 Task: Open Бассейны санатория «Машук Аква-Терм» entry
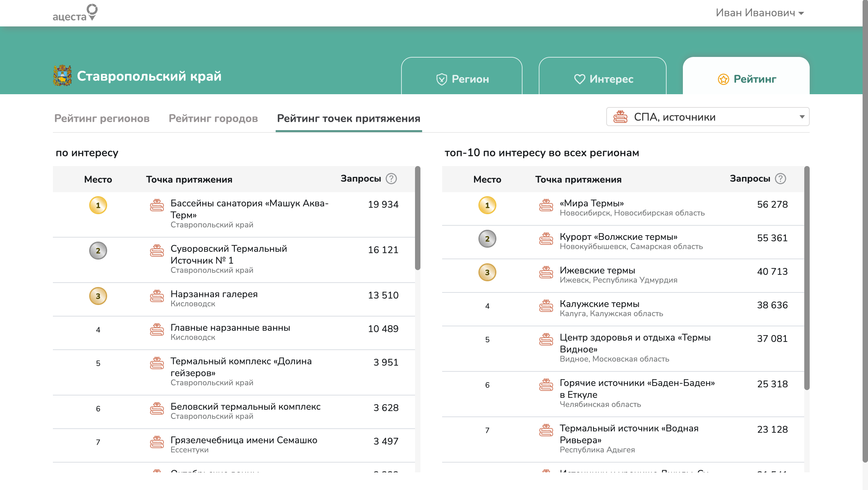click(x=250, y=209)
